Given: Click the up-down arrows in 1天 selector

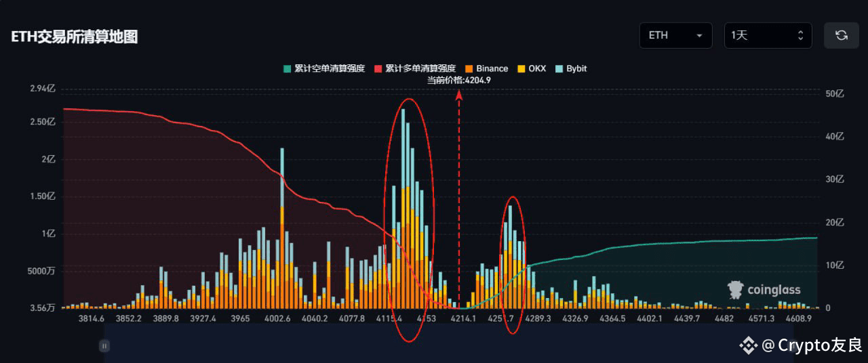Looking at the screenshot, I should (800, 35).
